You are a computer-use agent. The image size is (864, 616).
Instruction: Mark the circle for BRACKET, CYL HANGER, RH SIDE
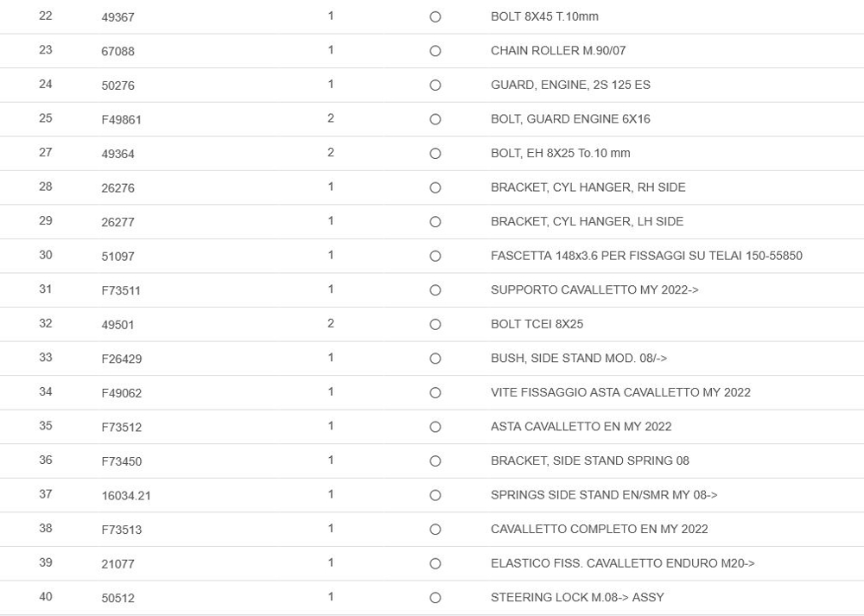coord(435,187)
